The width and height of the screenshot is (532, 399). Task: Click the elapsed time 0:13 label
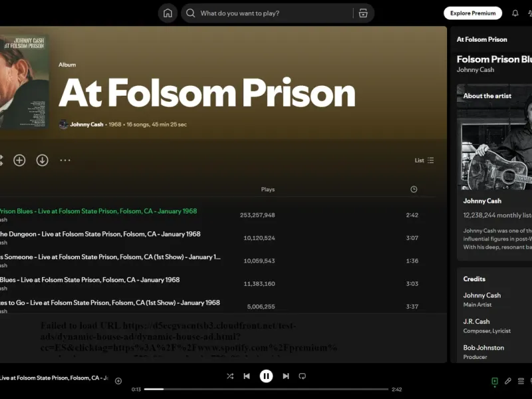136,390
